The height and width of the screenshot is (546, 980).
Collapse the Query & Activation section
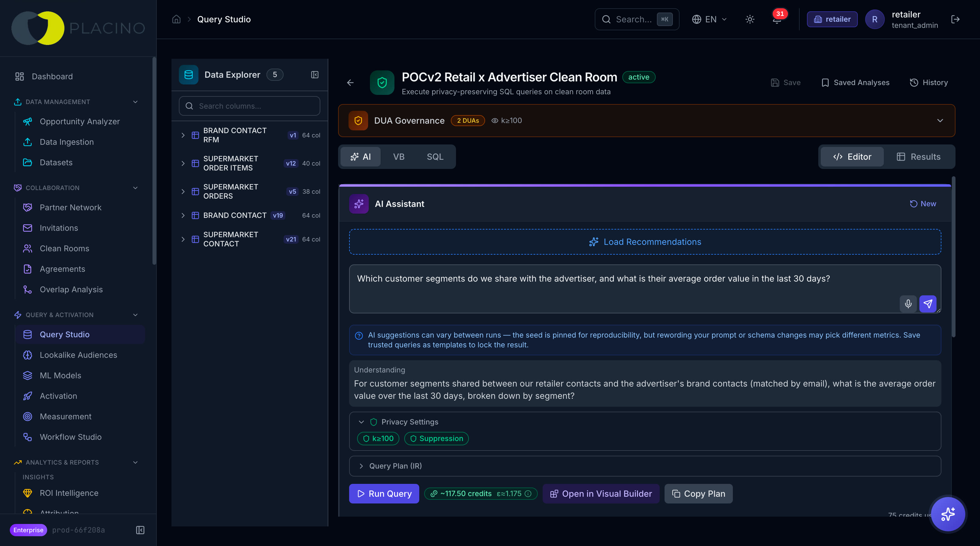pyautogui.click(x=135, y=315)
